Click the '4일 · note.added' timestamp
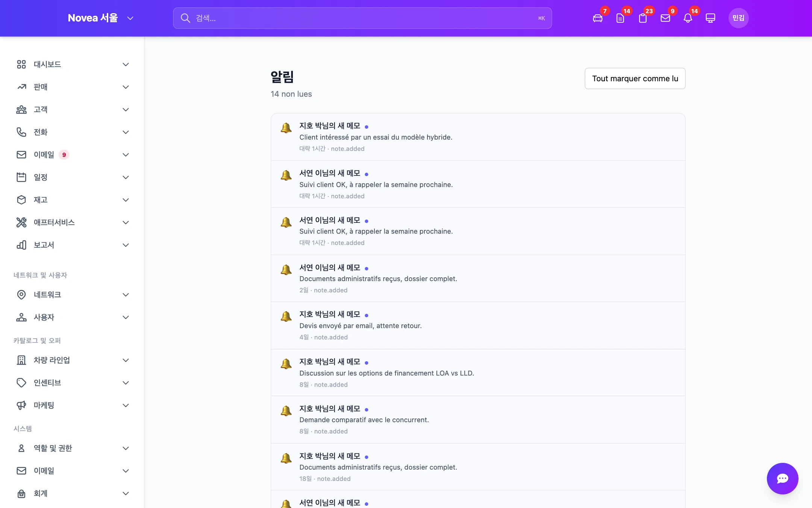This screenshot has width=812, height=508. pos(323,337)
